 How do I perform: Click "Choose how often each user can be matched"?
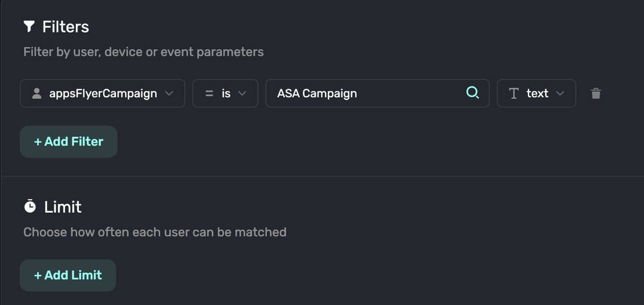click(155, 232)
